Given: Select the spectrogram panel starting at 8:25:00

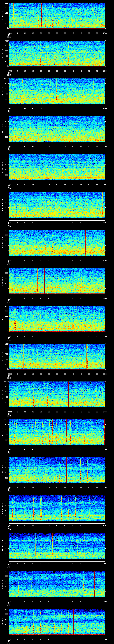Looking at the screenshot, I should [x=57, y=356].
